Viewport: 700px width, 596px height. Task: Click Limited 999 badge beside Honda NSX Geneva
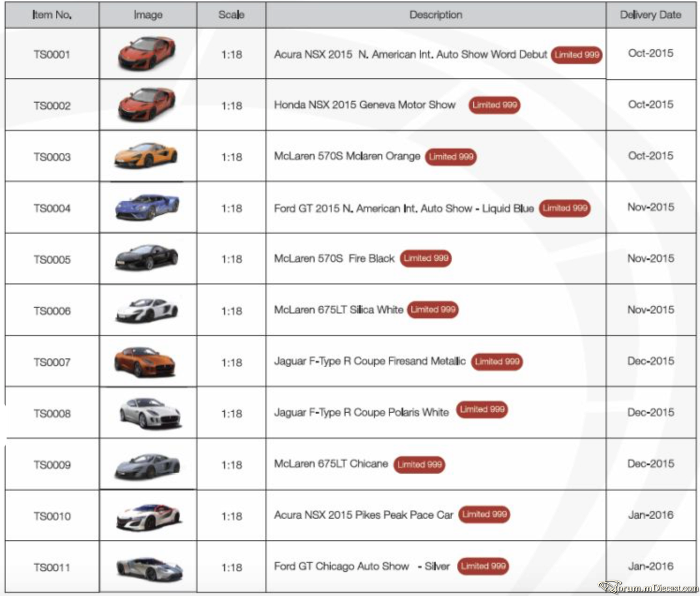coord(494,105)
